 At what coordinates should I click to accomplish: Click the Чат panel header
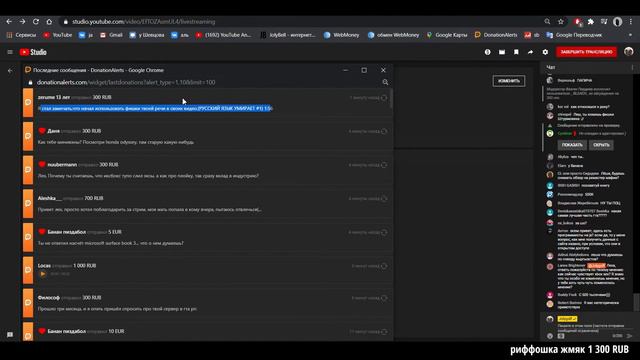(x=551, y=67)
